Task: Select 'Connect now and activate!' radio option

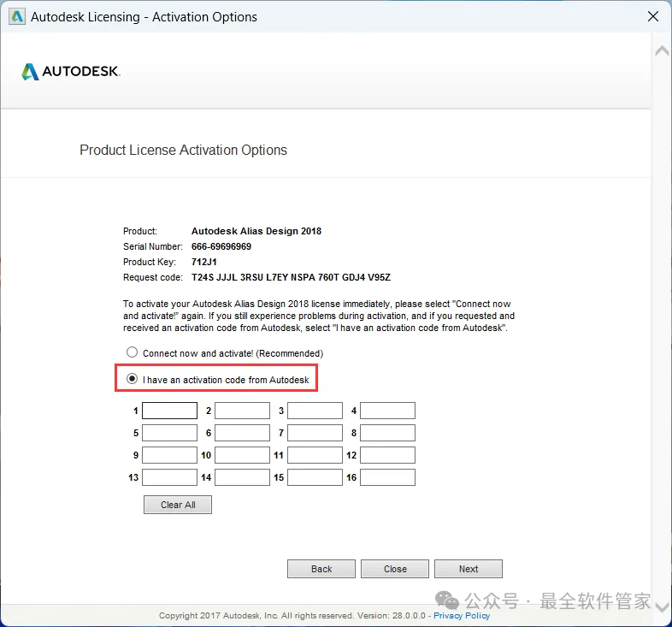Action: click(x=132, y=352)
